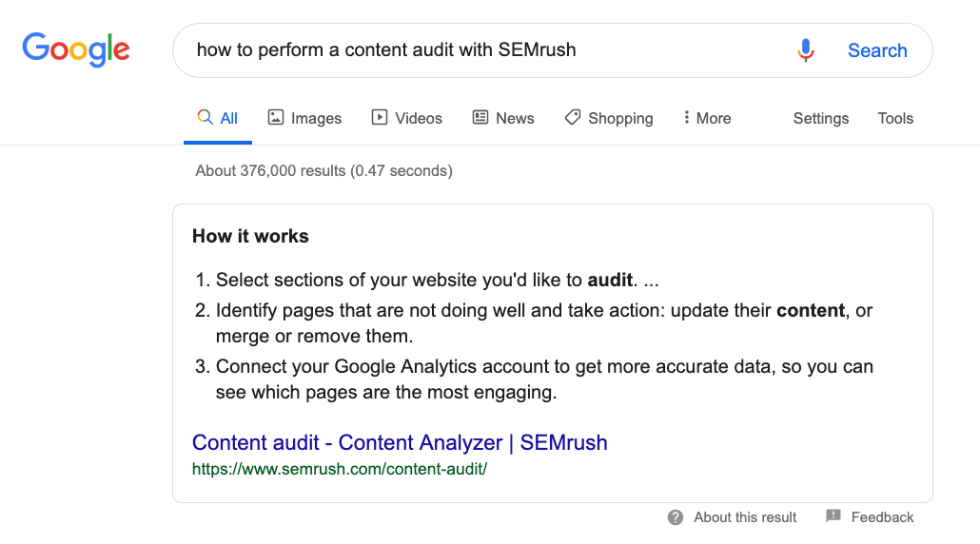Open the Tools filter menu
This screenshot has width=980, height=544.
click(895, 118)
